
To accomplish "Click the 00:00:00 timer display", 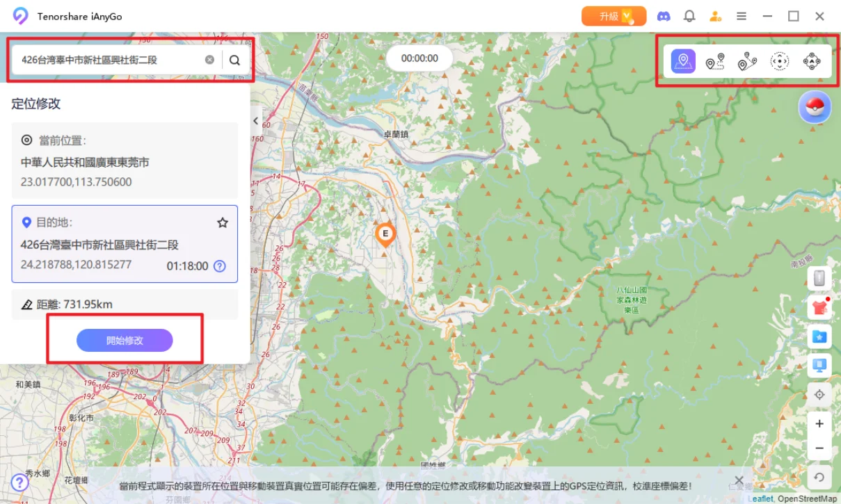I will [419, 58].
